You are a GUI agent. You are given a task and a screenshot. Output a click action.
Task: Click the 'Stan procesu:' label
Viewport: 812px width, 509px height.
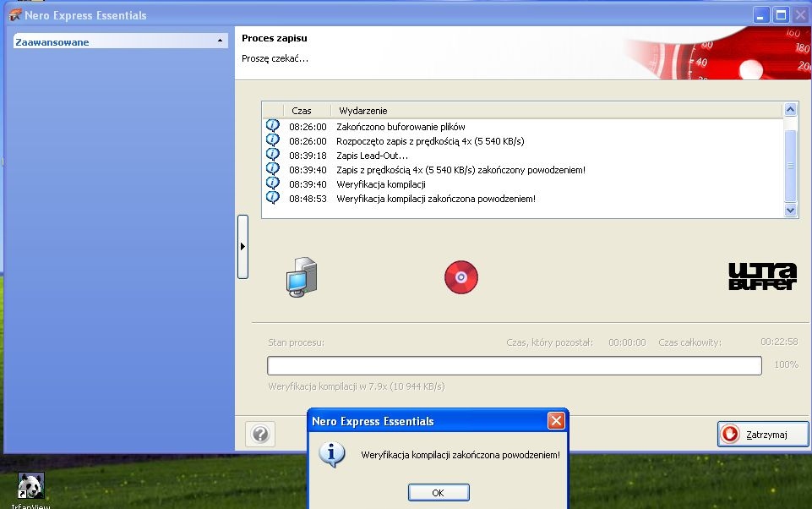click(297, 342)
